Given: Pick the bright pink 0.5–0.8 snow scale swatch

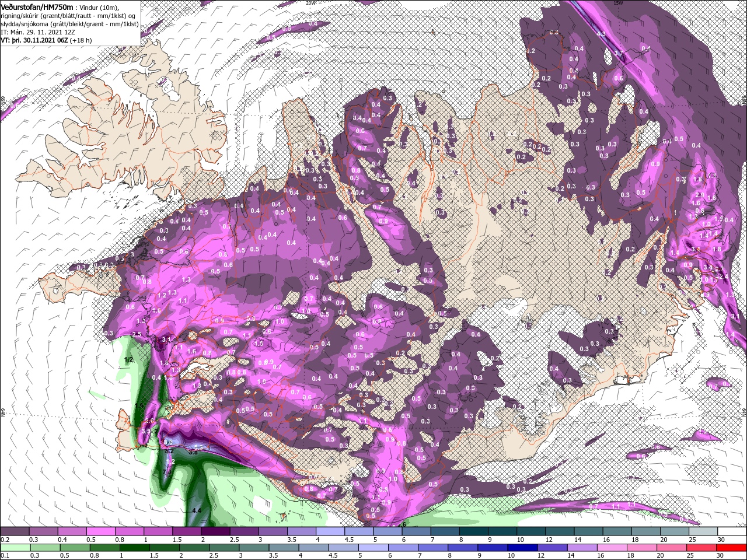Looking at the screenshot, I should click(x=100, y=531).
